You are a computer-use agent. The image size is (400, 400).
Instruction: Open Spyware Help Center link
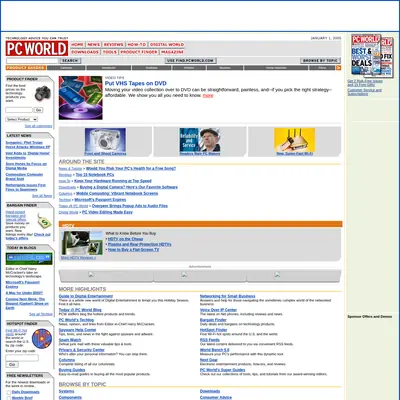click(x=77, y=330)
